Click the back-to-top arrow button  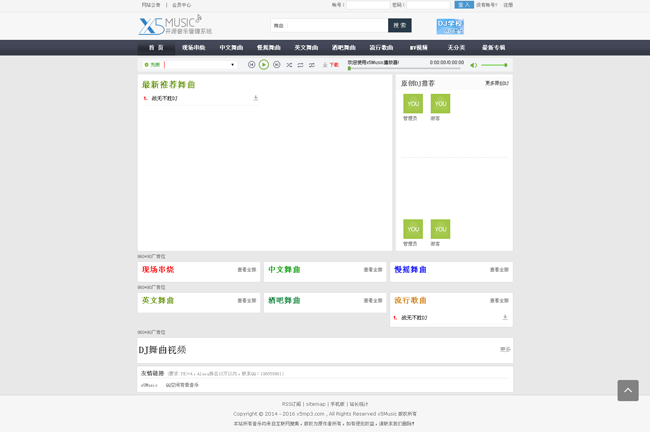pos(628,391)
